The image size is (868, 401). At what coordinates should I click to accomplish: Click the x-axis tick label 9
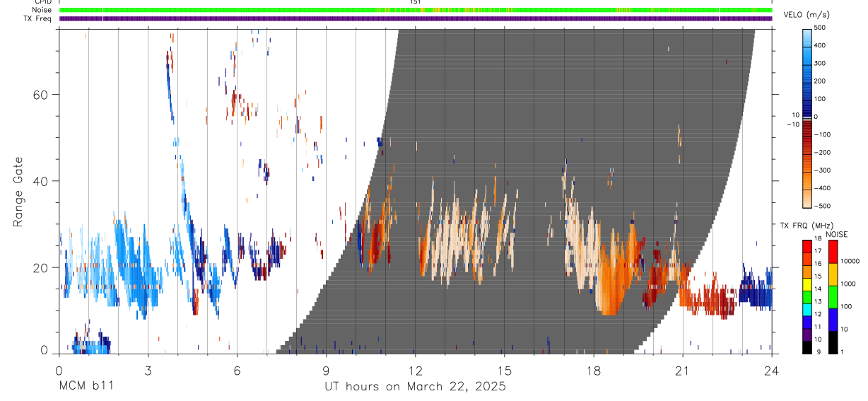pos(326,370)
